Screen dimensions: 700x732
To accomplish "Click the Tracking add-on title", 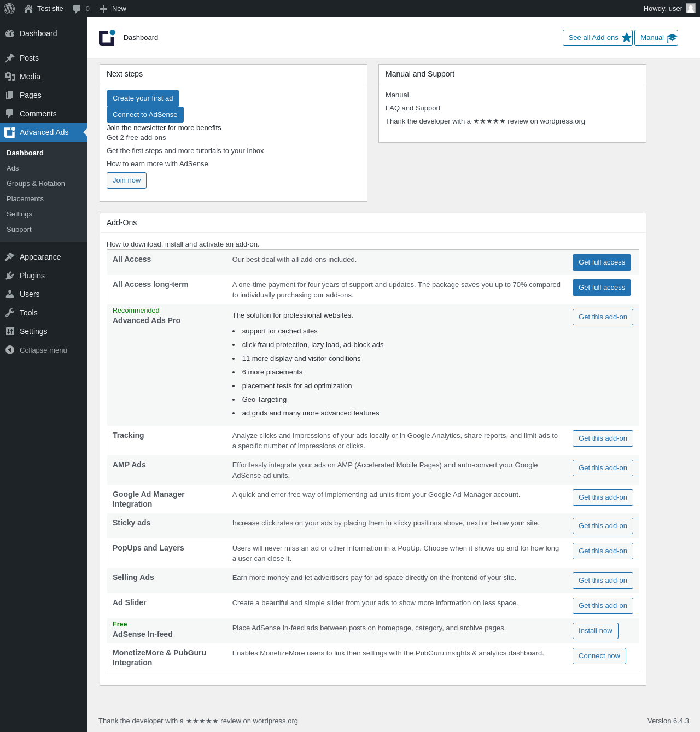I will pyautogui.click(x=129, y=435).
